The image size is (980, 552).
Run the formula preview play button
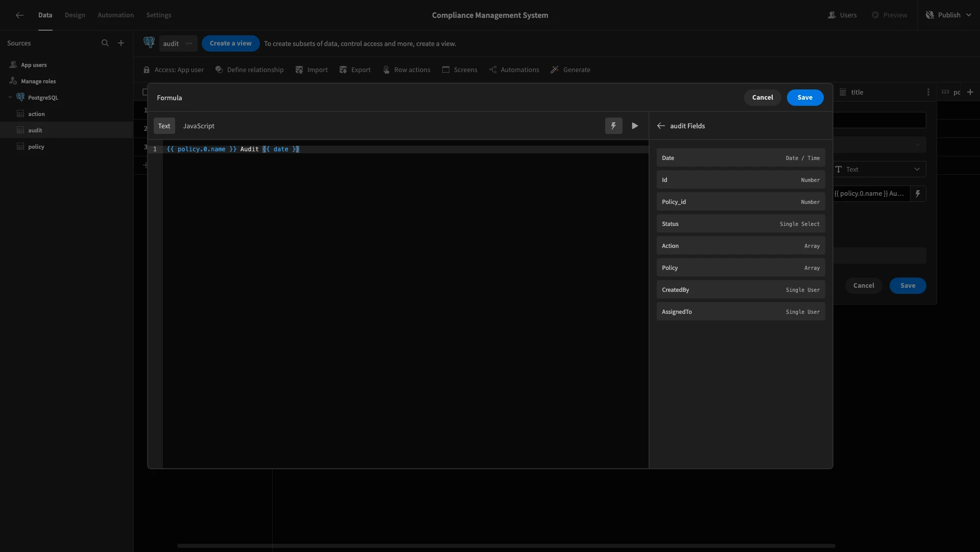point(635,126)
